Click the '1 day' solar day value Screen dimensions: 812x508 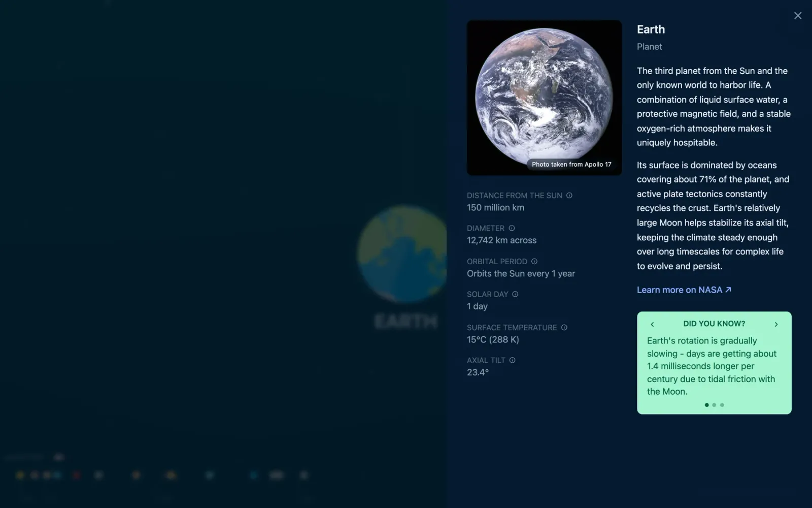click(477, 306)
